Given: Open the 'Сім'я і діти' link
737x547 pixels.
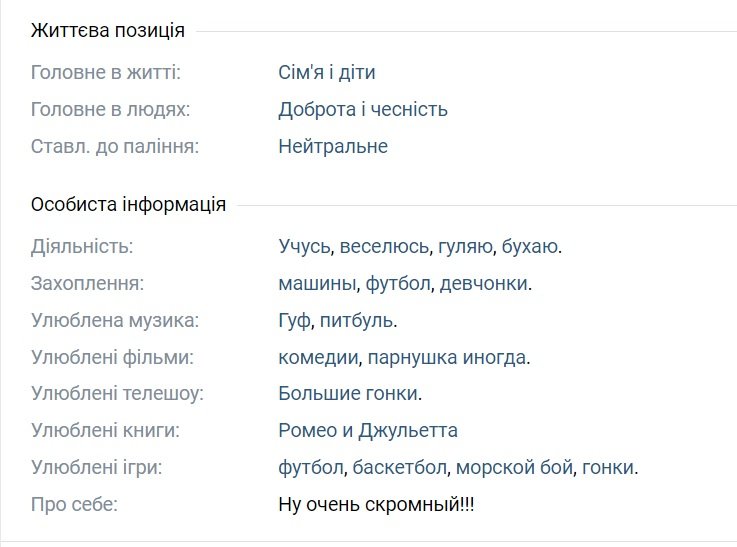Looking at the screenshot, I should pos(327,72).
